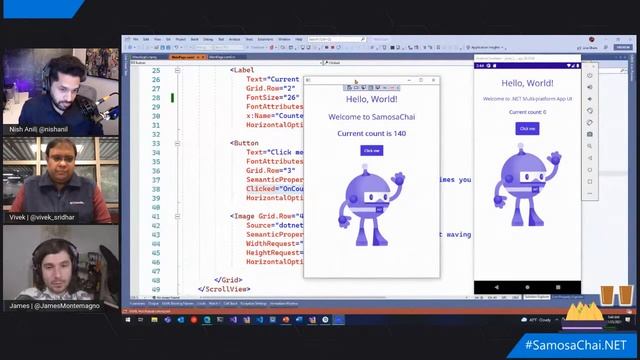Tap Android back button in navigation bar
This screenshot has height=360, width=640.
[x=496, y=287]
